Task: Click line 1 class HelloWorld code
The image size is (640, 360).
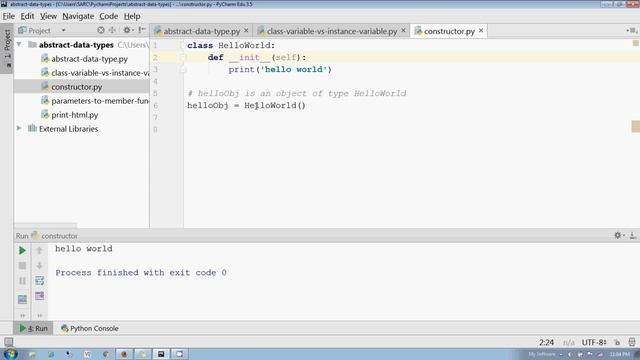Action: 231,45
